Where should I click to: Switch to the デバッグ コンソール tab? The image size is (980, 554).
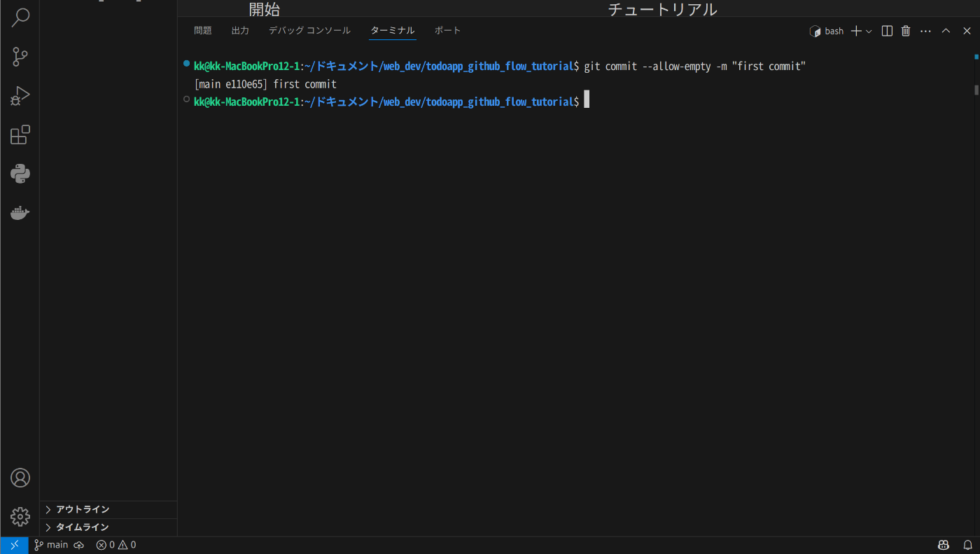(x=309, y=31)
